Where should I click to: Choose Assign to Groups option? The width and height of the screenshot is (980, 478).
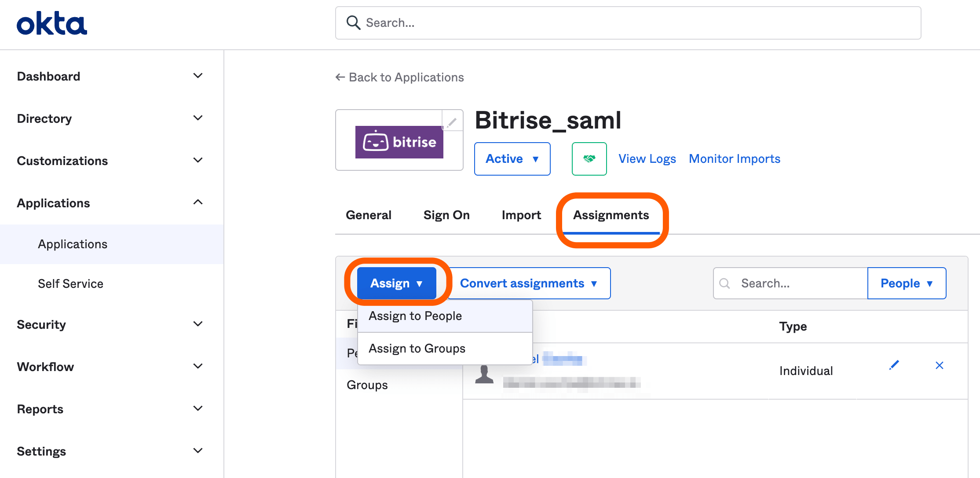pyautogui.click(x=417, y=349)
